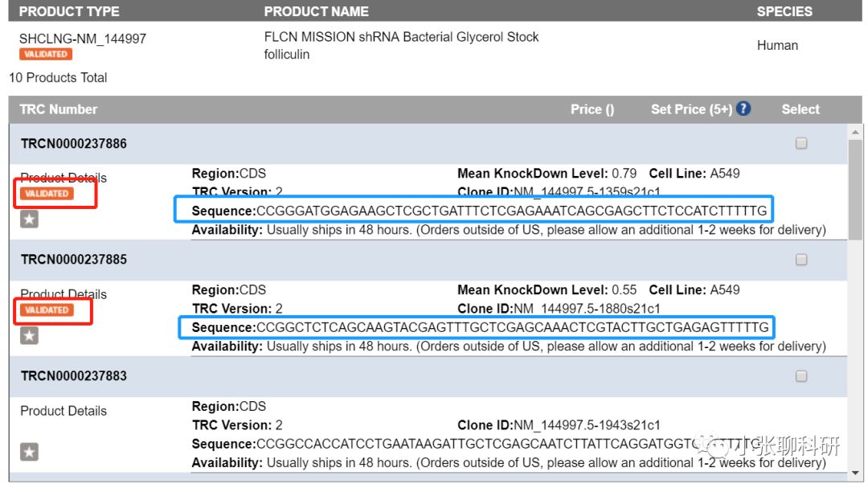Tick the Select checkbox for TRCN0000237885
This screenshot has width=868, height=484.
(801, 260)
